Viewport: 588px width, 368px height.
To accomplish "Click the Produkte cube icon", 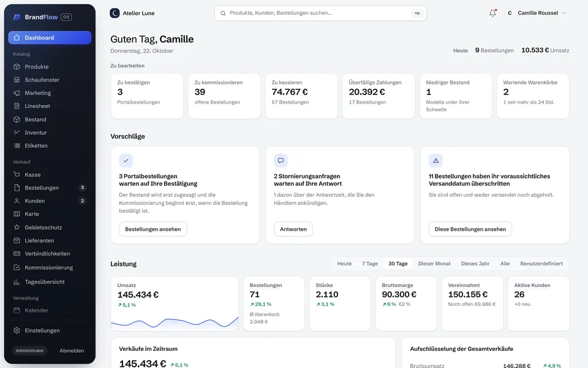I will [17, 66].
